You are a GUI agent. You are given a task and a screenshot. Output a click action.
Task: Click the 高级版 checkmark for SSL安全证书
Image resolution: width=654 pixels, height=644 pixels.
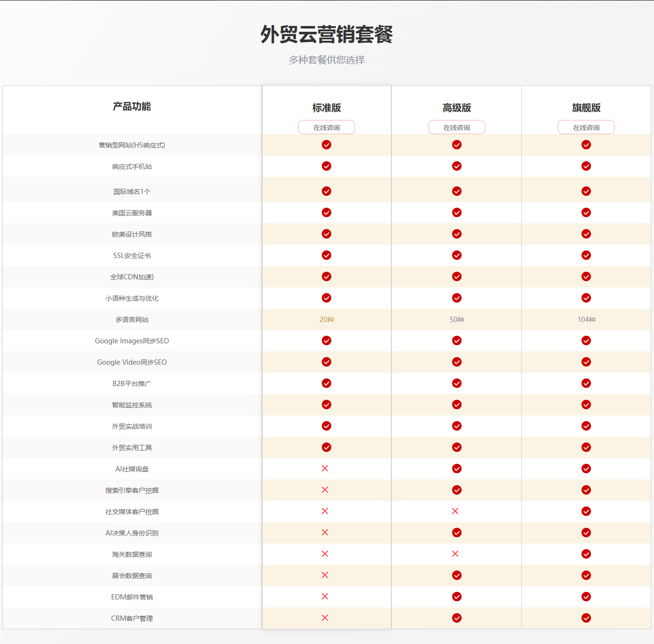pyautogui.click(x=457, y=255)
